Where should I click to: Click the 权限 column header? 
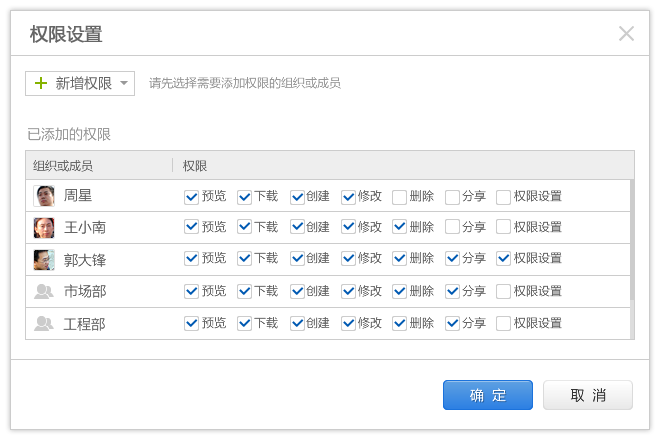(195, 165)
